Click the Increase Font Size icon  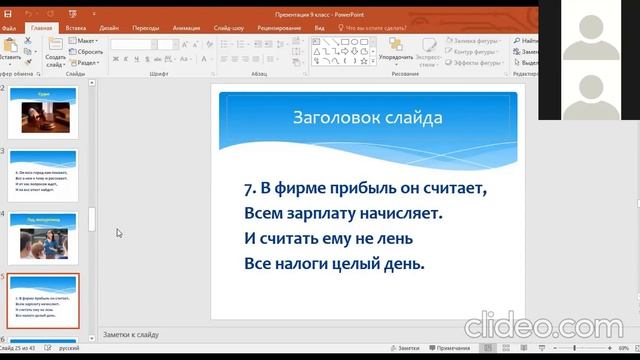click(x=185, y=44)
